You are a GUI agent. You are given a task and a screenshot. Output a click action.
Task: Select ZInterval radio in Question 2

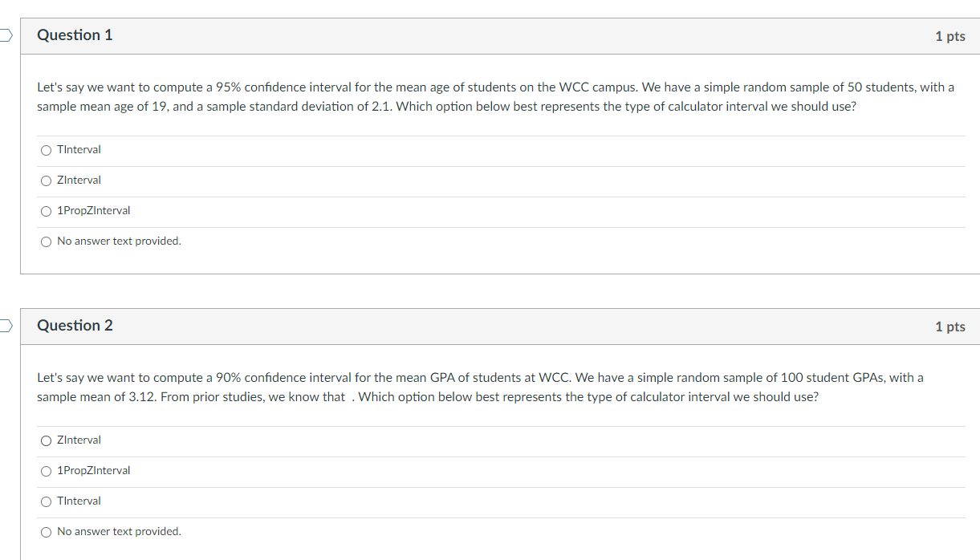46,440
